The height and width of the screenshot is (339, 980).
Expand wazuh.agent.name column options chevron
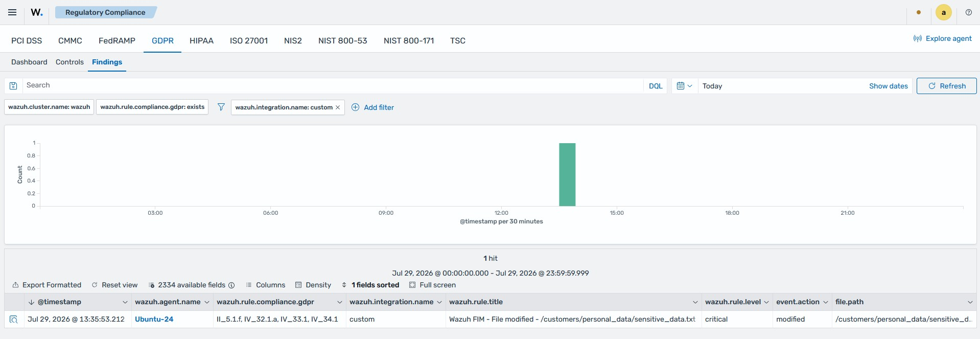click(x=207, y=302)
